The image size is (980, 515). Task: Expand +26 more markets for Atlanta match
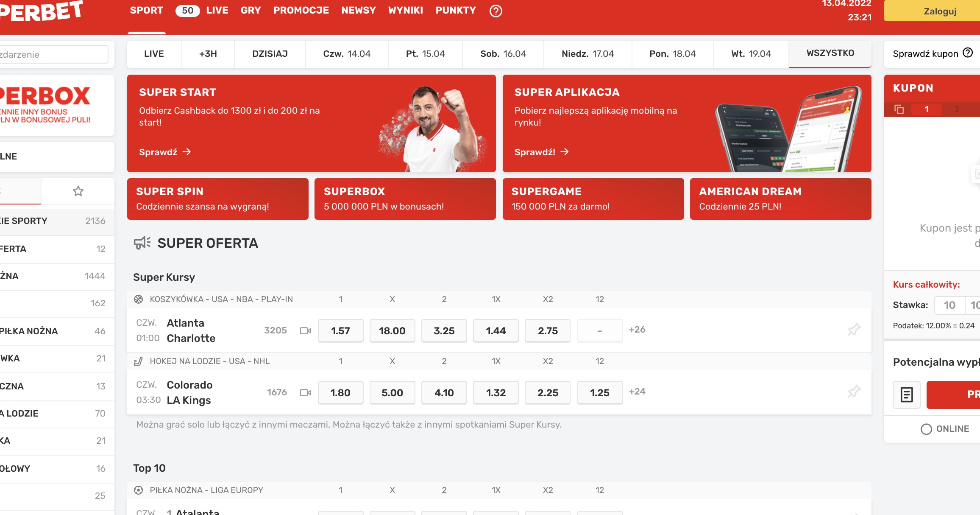click(x=637, y=330)
